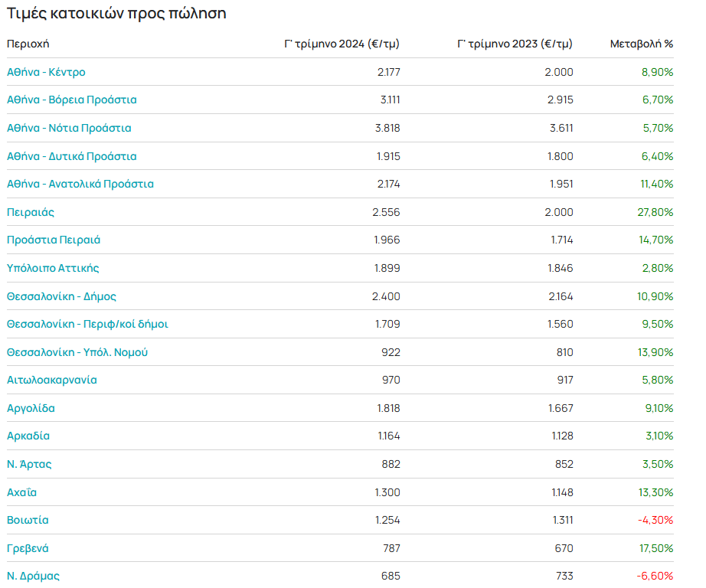Screen dimensions: 706x588
Task: Open Θεσσαλονίκη - Υπόλ. Νομού link
Action: tap(77, 352)
